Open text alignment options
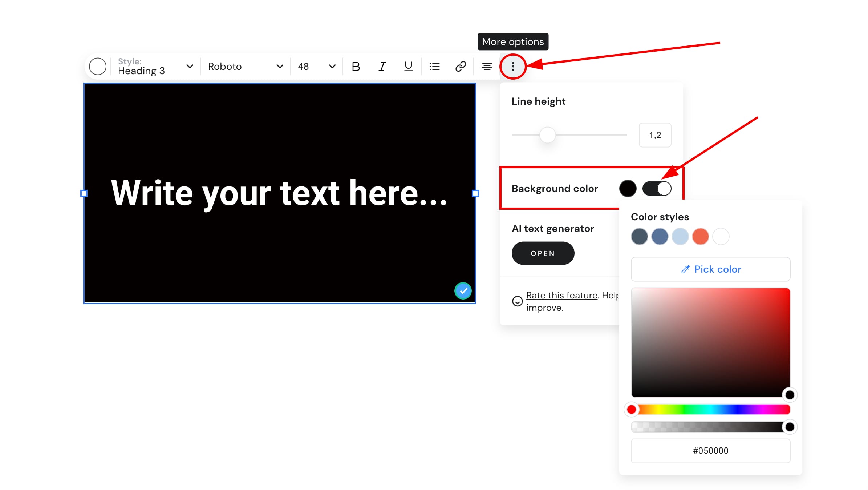Screen dimensions: 868x490 pos(487,67)
